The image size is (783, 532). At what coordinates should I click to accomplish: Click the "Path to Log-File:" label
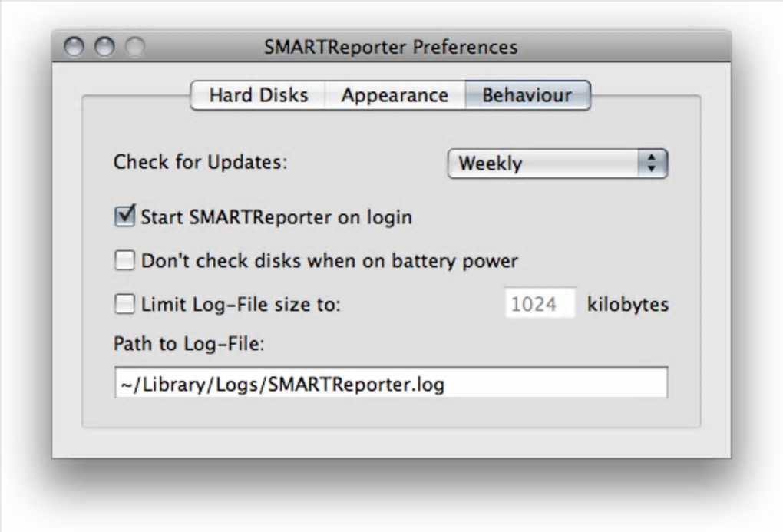[189, 343]
